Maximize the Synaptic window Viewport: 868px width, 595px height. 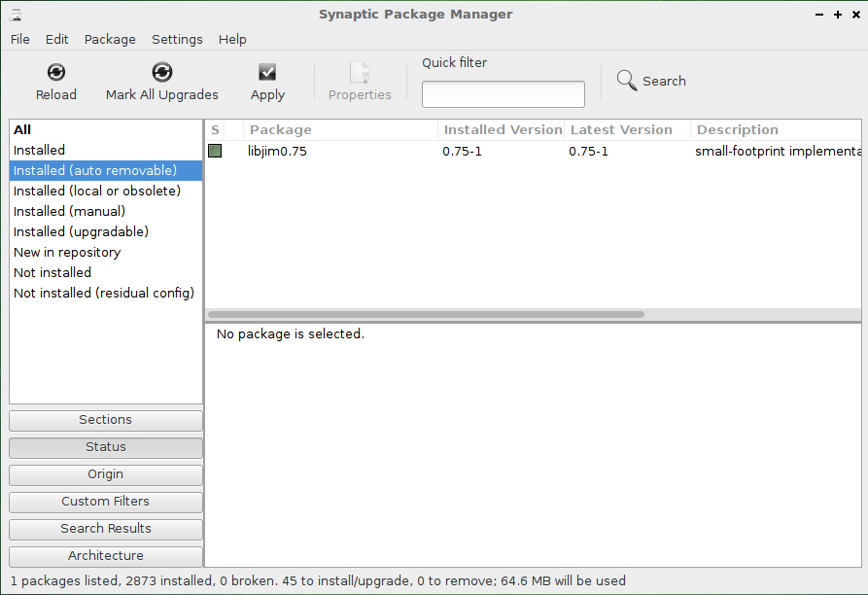click(838, 15)
